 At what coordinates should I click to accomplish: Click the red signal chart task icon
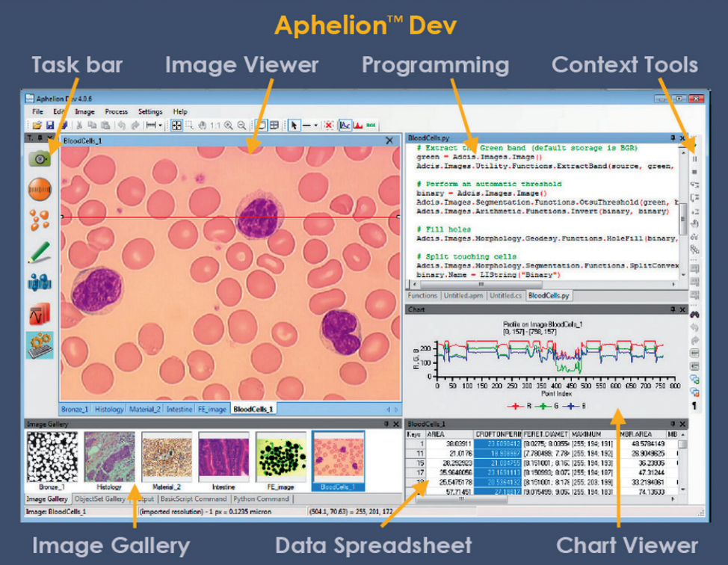[40, 314]
